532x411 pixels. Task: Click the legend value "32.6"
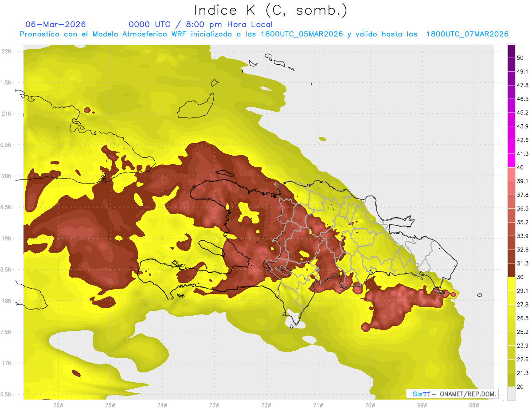[x=523, y=250]
